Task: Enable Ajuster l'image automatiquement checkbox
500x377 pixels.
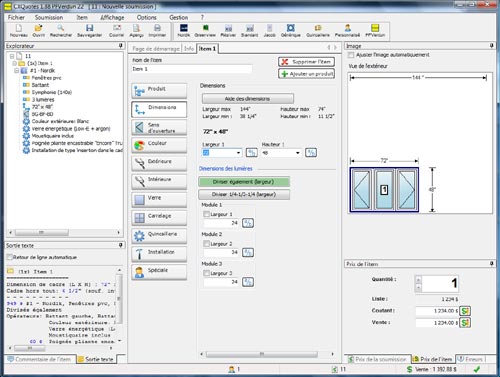Action: [351, 55]
